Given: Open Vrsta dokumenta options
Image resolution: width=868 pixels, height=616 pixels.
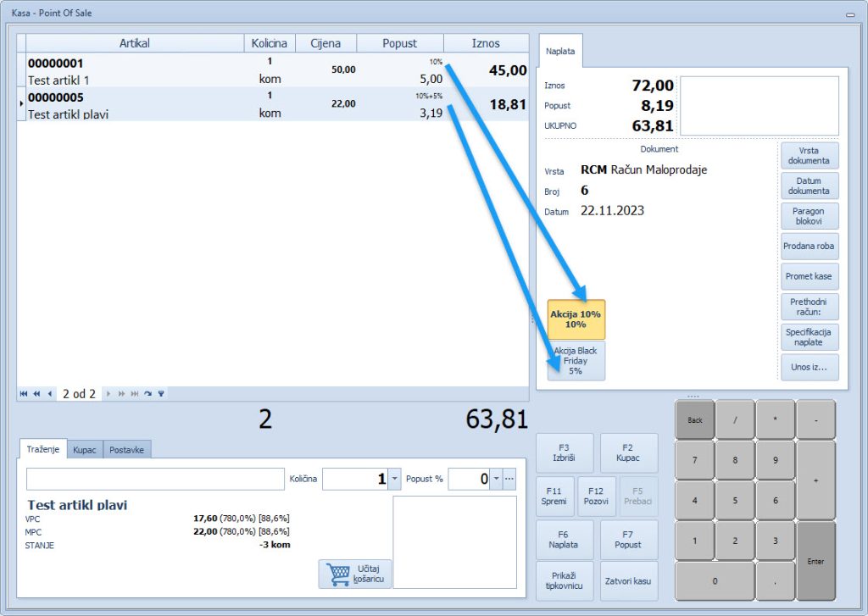Looking at the screenshot, I should [x=809, y=155].
